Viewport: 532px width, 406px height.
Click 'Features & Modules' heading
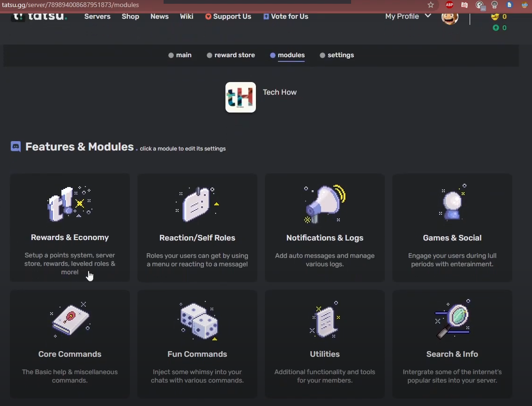(79, 147)
